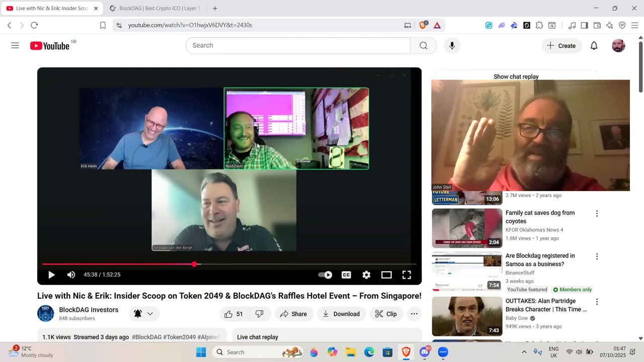Viewport: 644px width, 362px height.
Task: Open Zoom from the taskbar
Action: (x=443, y=352)
